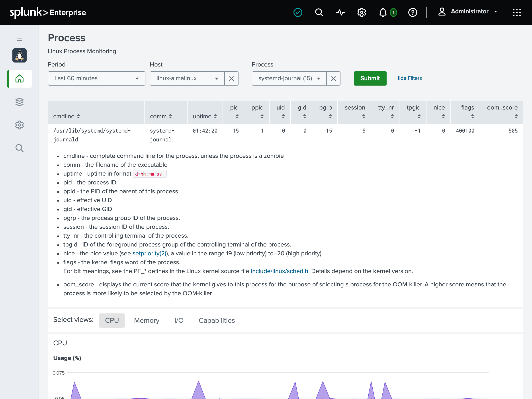
Task: Click the Hide Filters link
Action: click(x=408, y=78)
